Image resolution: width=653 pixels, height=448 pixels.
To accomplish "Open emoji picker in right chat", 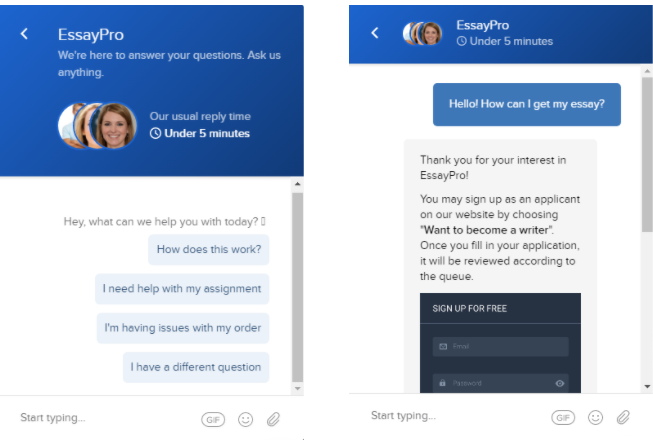I will [x=595, y=417].
